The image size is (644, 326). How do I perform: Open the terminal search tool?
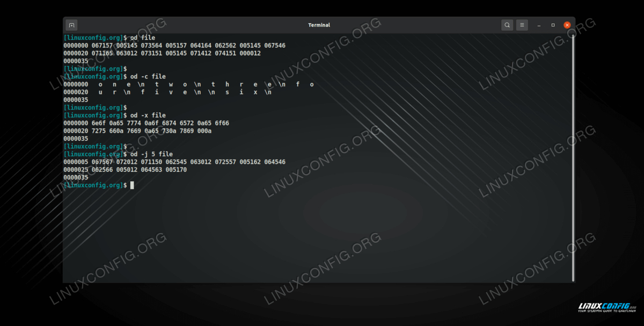tap(507, 25)
